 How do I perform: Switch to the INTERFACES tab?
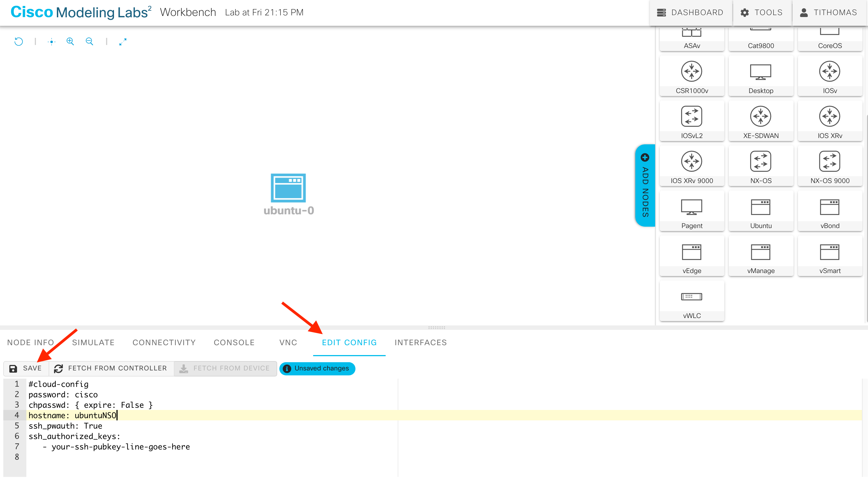click(x=421, y=342)
